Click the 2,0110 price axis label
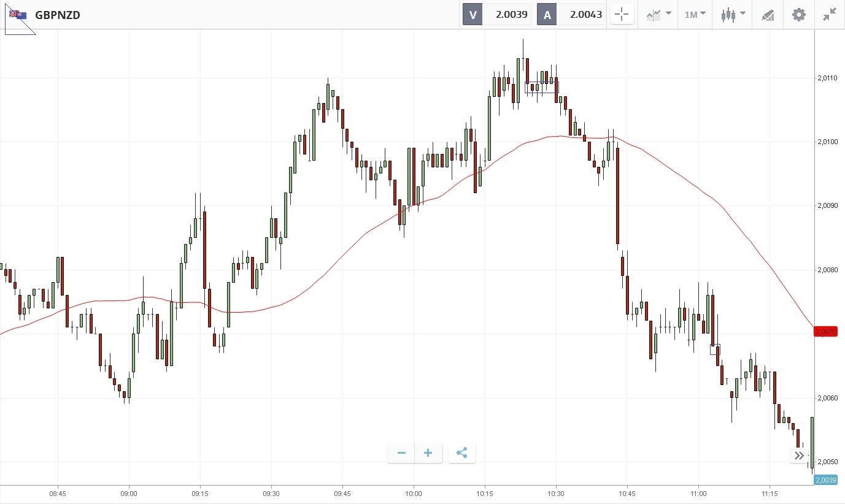The width and height of the screenshot is (845, 504). [827, 78]
